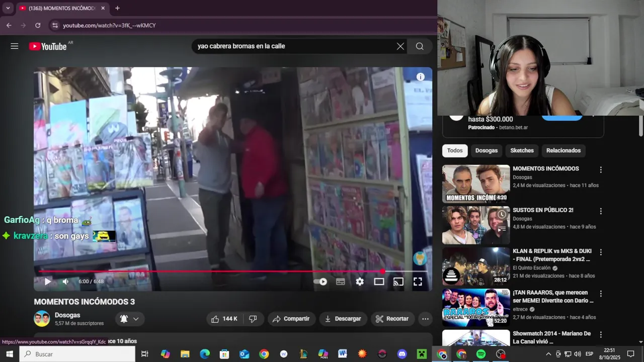The height and width of the screenshot is (362, 644).
Task: Cast video to a TV
Action: point(398,282)
